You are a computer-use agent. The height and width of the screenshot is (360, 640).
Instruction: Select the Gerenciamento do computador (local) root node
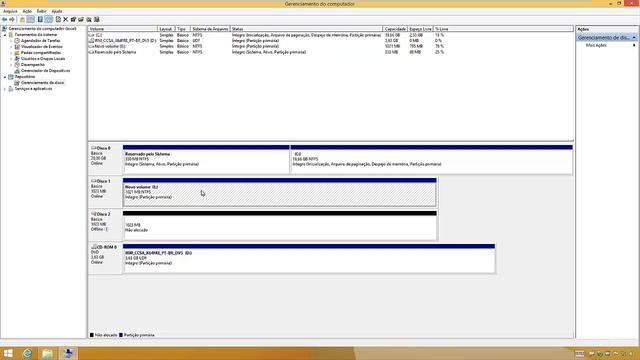(42, 29)
